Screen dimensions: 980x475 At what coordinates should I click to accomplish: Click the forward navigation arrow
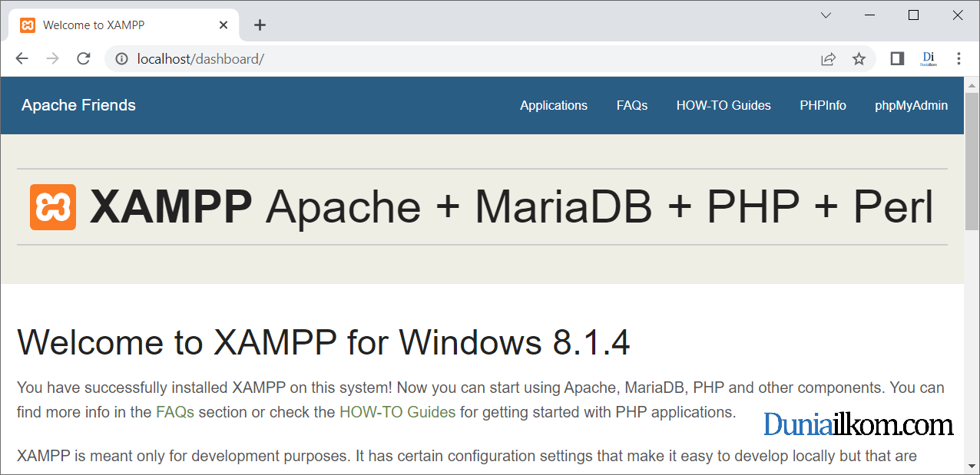tap(52, 59)
